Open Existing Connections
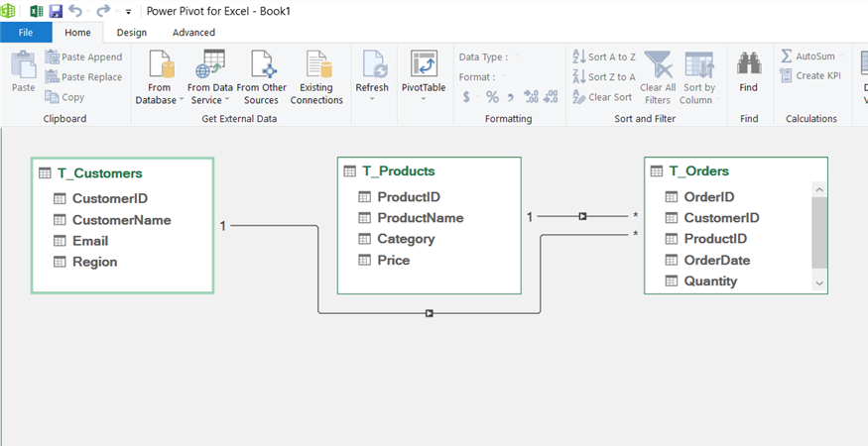 (316, 77)
